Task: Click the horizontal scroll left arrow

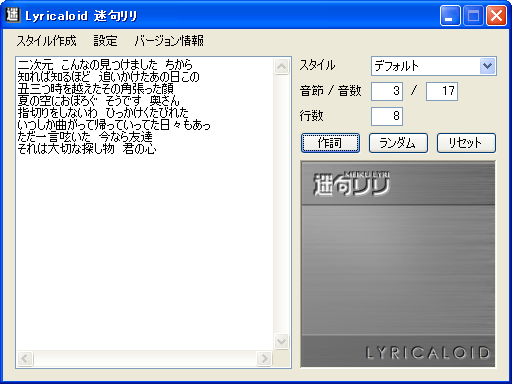Action: [x=25, y=359]
